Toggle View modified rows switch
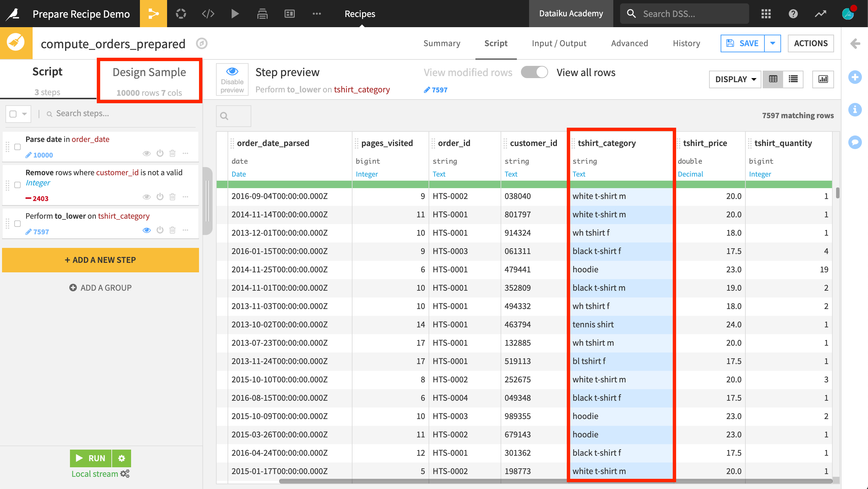This screenshot has height=489, width=868. pos(534,72)
